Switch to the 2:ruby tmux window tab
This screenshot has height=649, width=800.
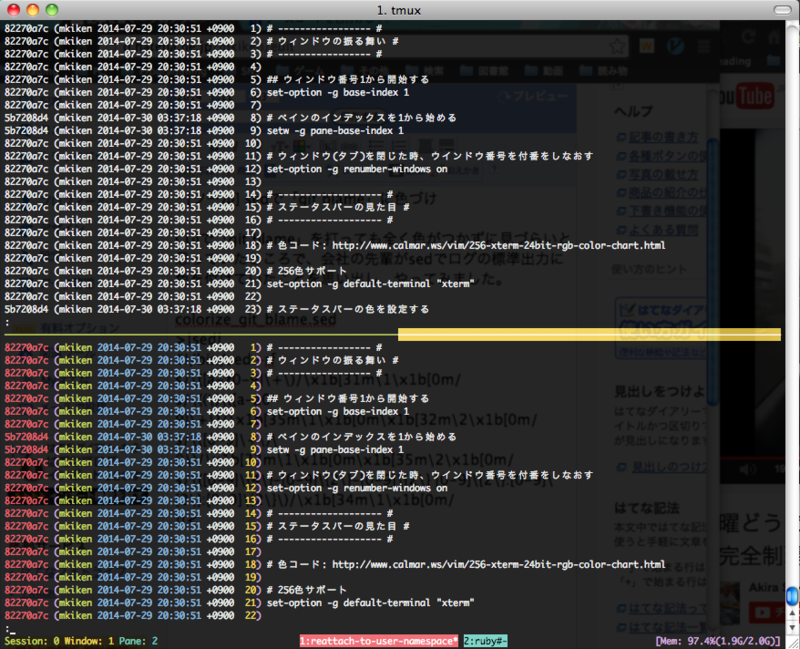pos(485,641)
